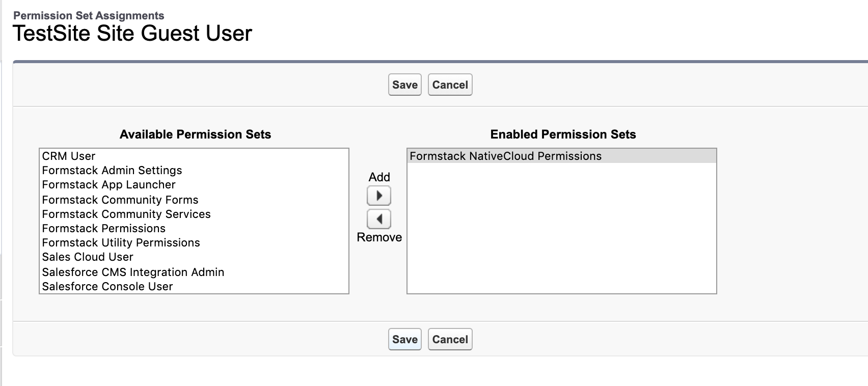The height and width of the screenshot is (386, 868).
Task: Click the bottom Save button
Action: pos(405,340)
